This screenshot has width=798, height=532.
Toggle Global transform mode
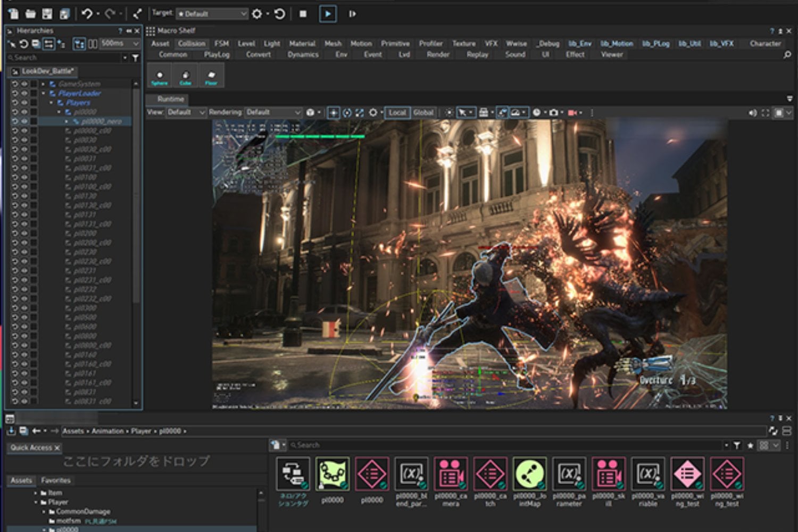tap(423, 113)
